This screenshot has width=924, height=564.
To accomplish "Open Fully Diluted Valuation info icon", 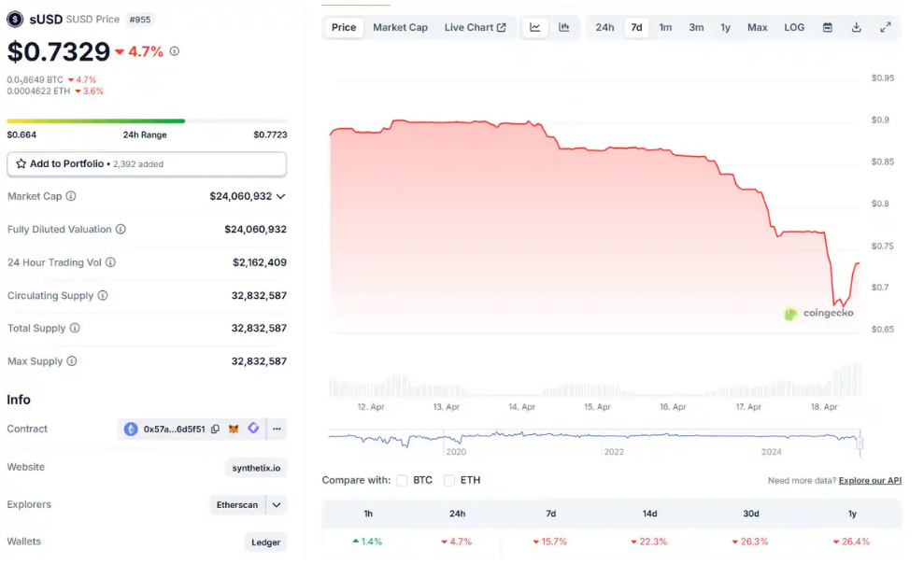I will [121, 229].
